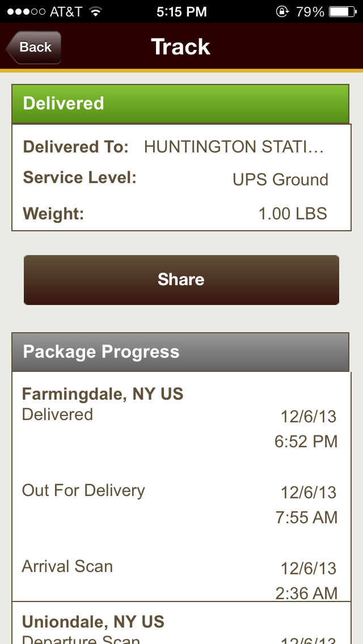The width and height of the screenshot is (363, 644).
Task: Select the Service Level UPS Ground row
Action: (180, 179)
